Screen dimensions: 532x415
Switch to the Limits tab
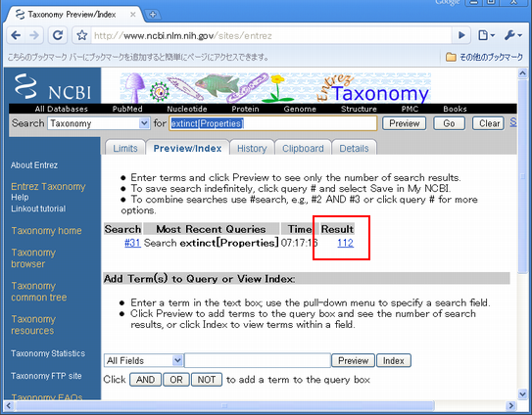pos(125,148)
